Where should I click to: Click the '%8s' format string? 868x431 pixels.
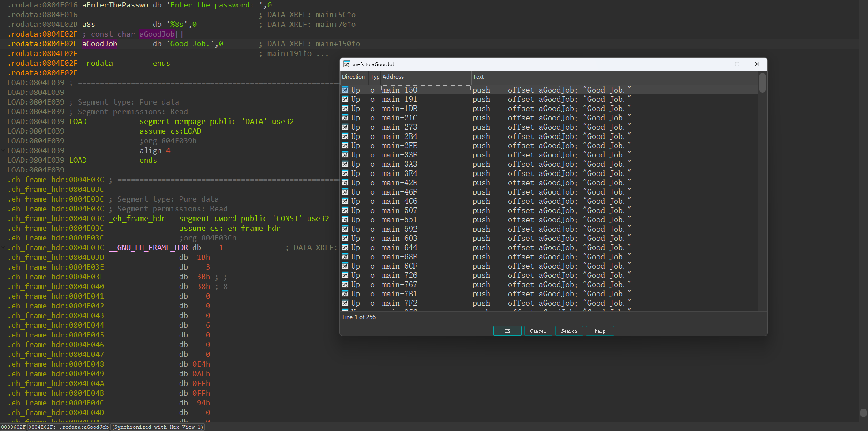[177, 25]
